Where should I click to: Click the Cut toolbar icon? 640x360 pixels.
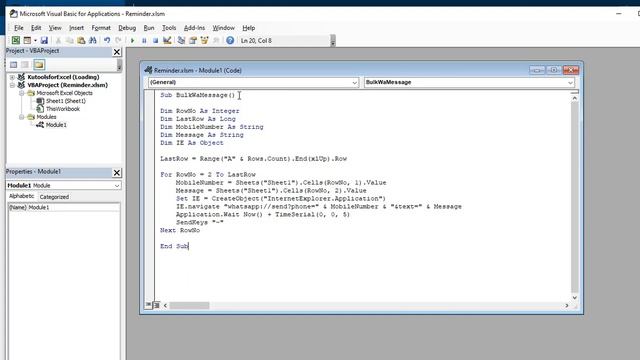point(58,40)
